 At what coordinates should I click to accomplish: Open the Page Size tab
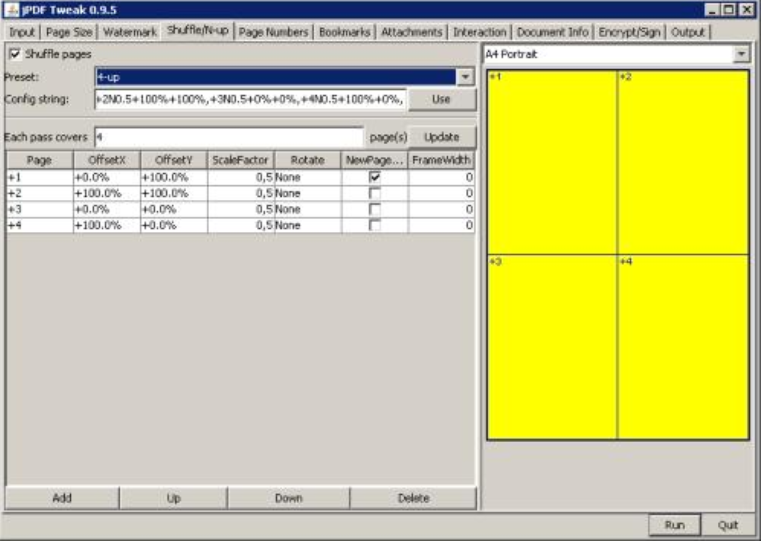(69, 32)
